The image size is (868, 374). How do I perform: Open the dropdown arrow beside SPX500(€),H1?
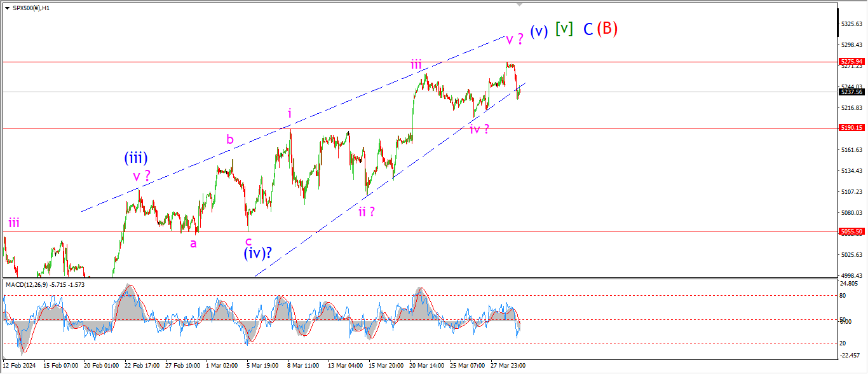click(7, 7)
